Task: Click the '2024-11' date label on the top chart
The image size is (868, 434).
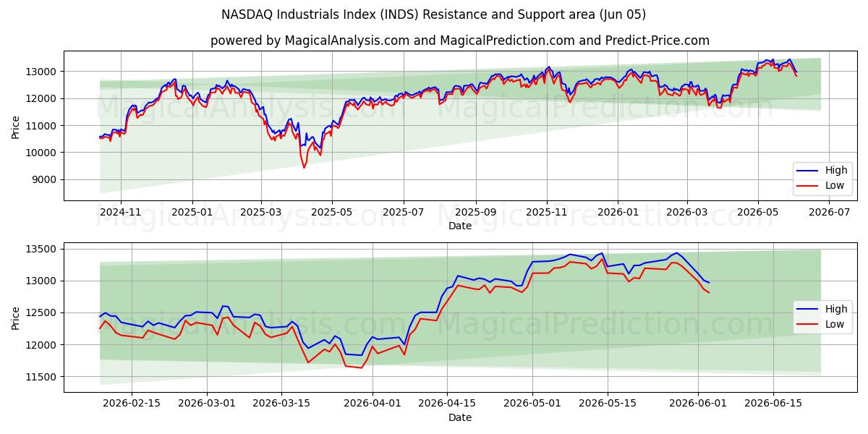Action: [120, 213]
